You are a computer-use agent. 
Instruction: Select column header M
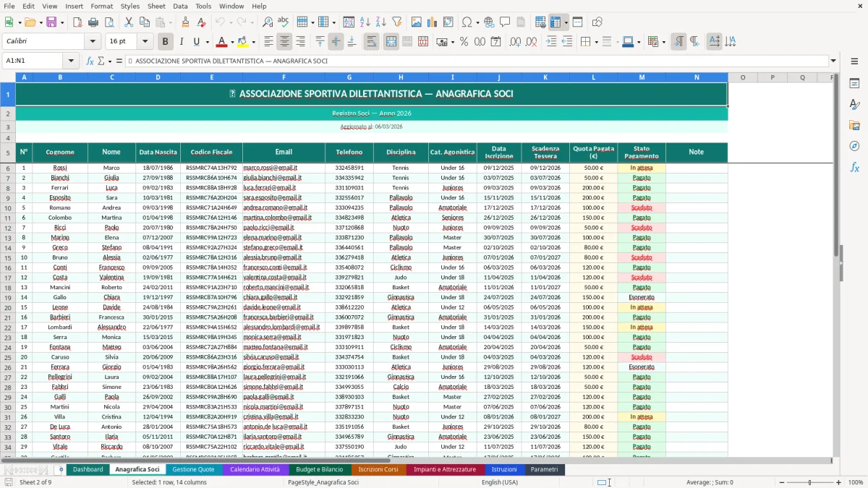tap(642, 77)
